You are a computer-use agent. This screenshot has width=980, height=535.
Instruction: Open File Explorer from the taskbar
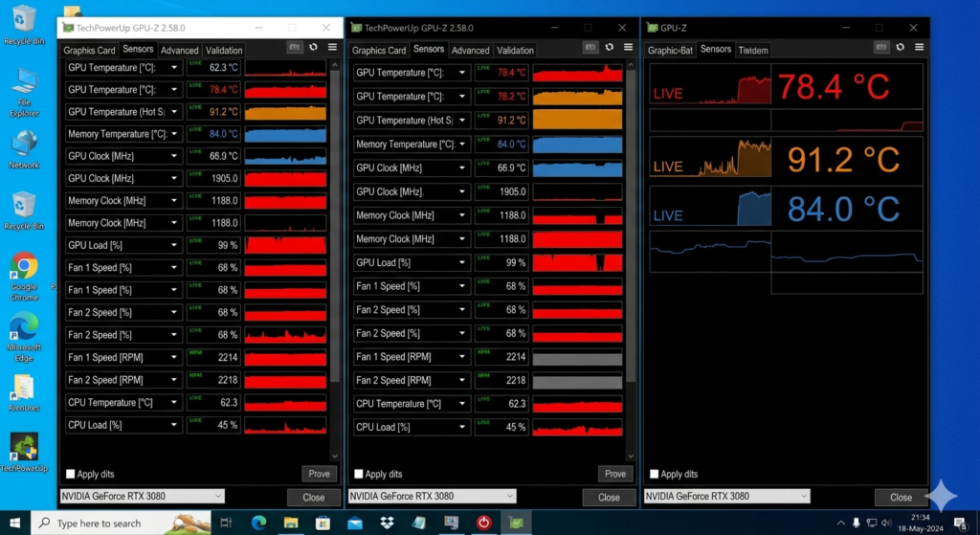[x=291, y=524]
